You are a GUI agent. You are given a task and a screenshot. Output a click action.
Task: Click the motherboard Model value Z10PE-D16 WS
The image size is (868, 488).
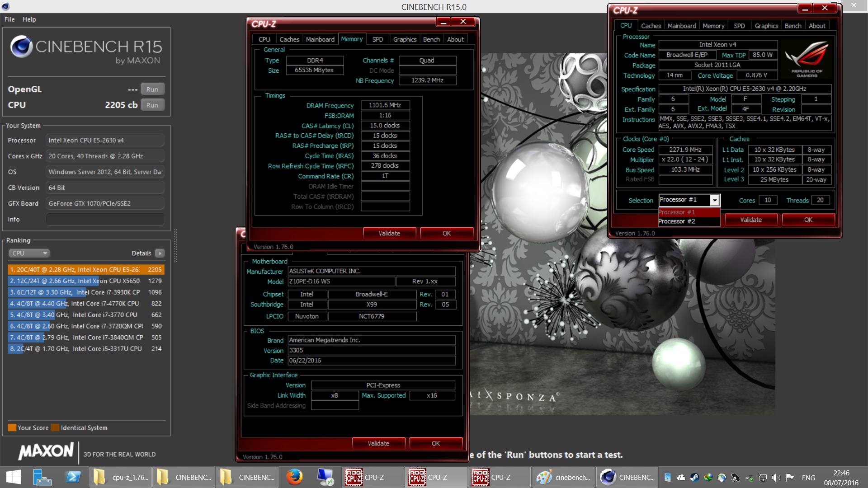click(341, 282)
